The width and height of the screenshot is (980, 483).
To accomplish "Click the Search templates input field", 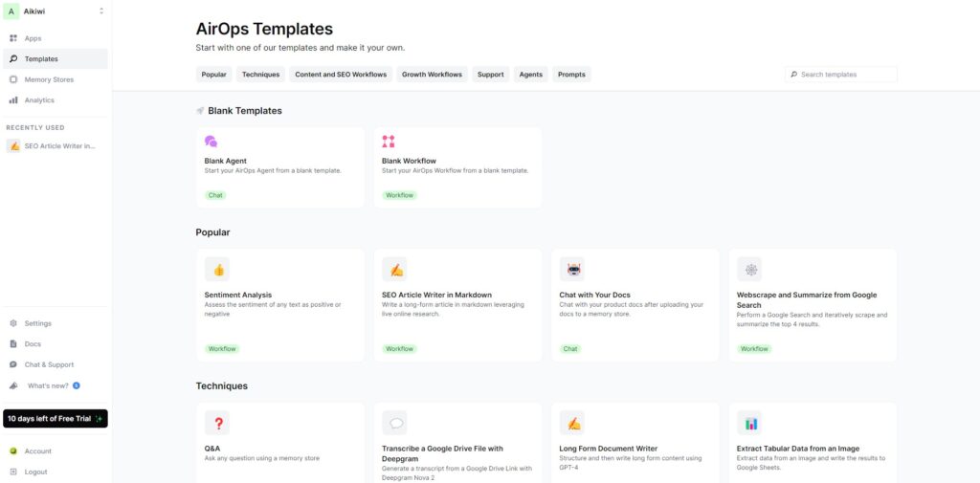I will (x=841, y=75).
